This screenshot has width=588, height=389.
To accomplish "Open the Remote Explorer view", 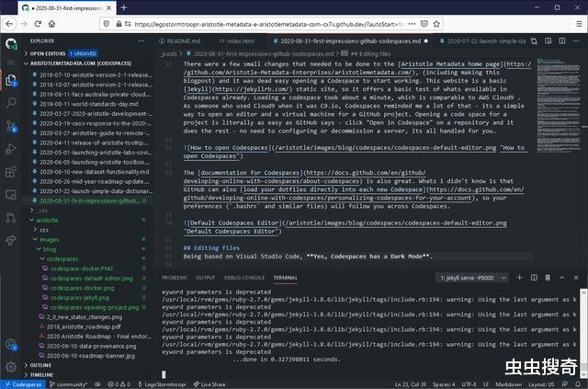I will pyautogui.click(x=11, y=195).
